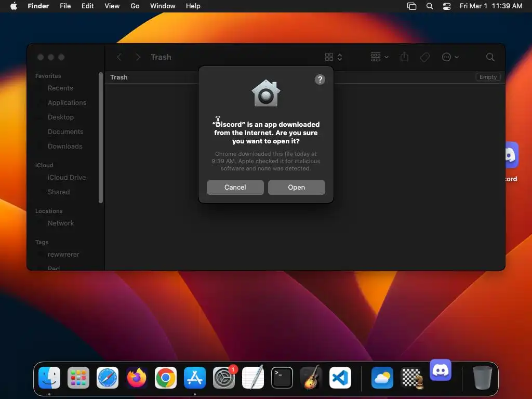Screen dimensions: 532x399
Task: Click Cancel in the Discord dialog
Action: click(x=235, y=187)
